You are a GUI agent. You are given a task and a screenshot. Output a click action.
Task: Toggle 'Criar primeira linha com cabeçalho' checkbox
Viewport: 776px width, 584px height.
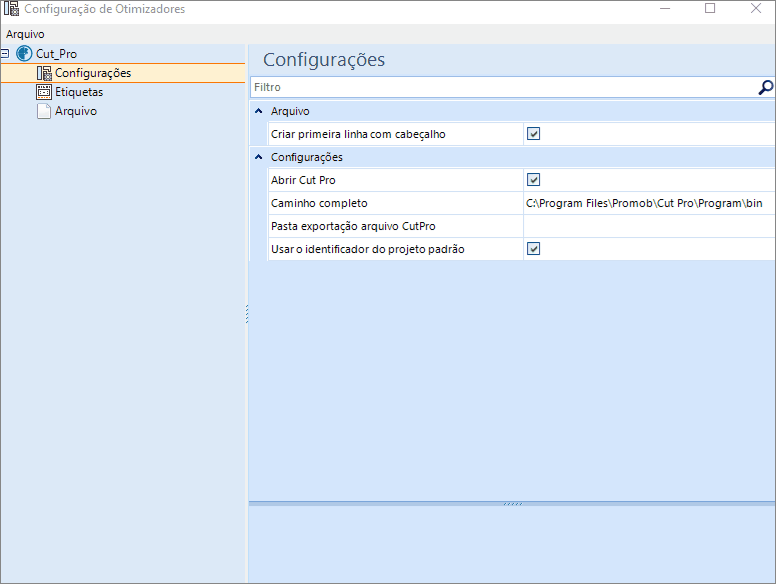click(534, 134)
